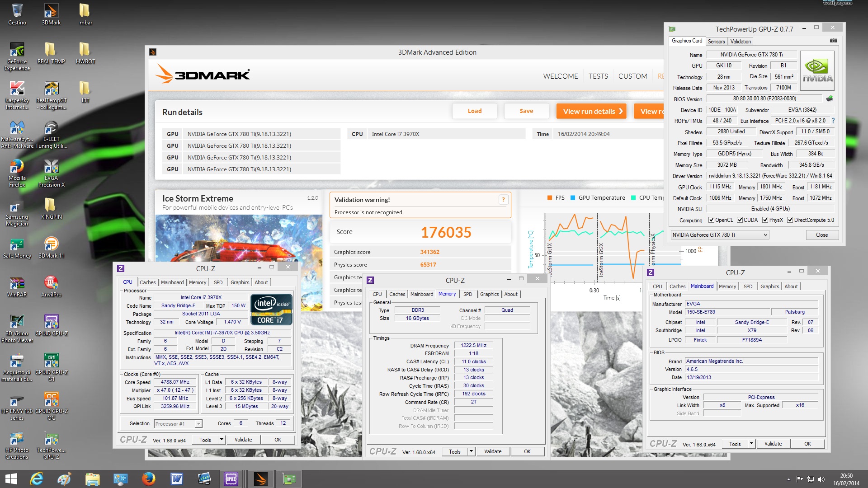
Task: Launch 3DMark 11 desktop shortcut
Action: point(51,248)
